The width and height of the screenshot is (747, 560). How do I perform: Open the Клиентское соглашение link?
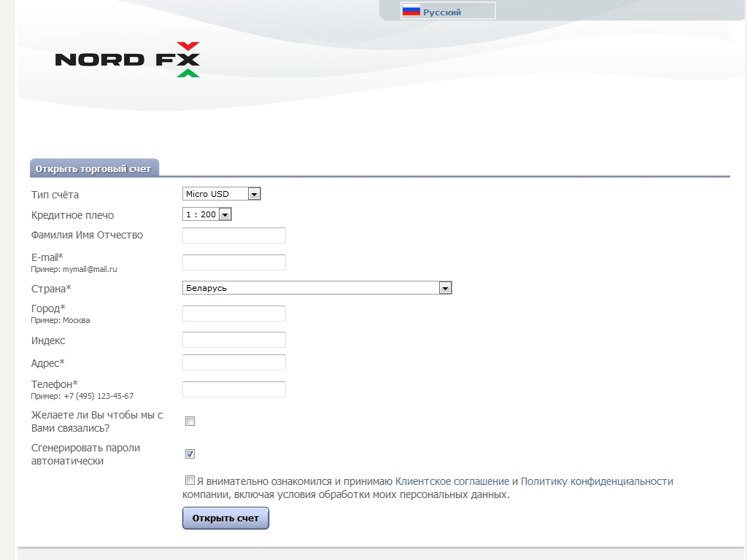[x=452, y=481]
